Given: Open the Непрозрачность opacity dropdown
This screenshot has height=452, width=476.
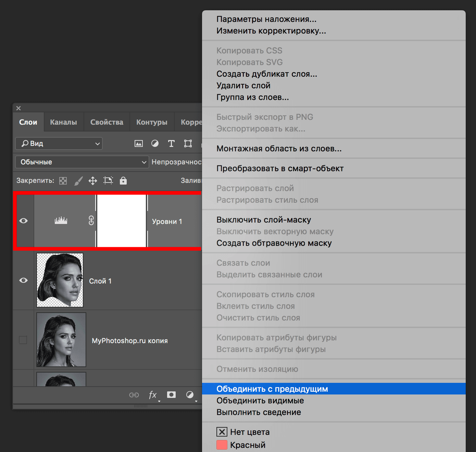Looking at the screenshot, I should pyautogui.click(x=178, y=162).
